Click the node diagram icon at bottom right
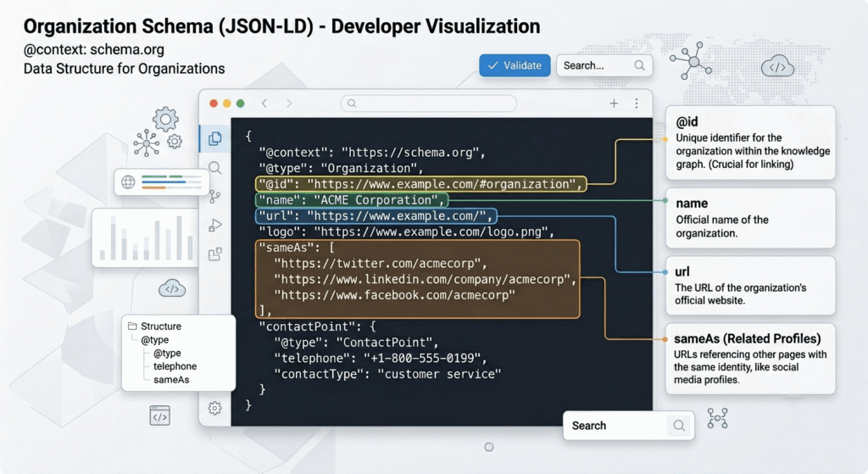The image size is (868, 474). click(x=717, y=419)
